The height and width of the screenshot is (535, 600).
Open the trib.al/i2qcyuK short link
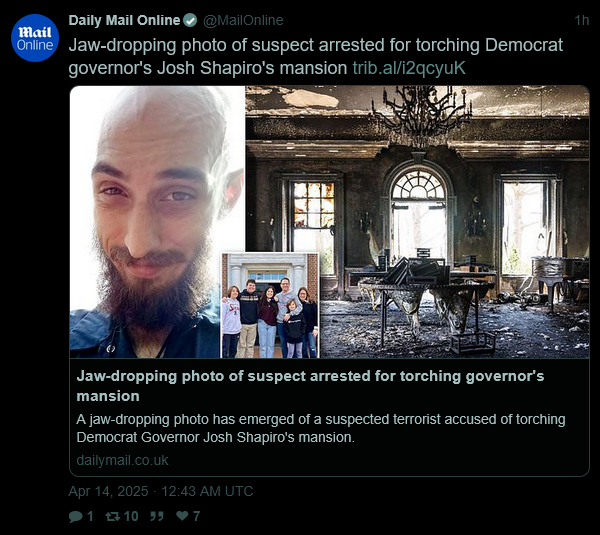pos(409,68)
